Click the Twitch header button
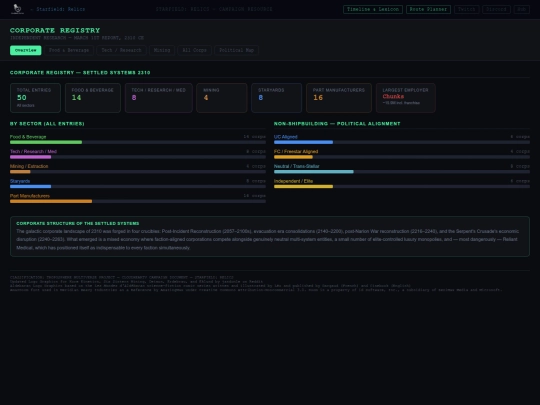 (x=467, y=9)
